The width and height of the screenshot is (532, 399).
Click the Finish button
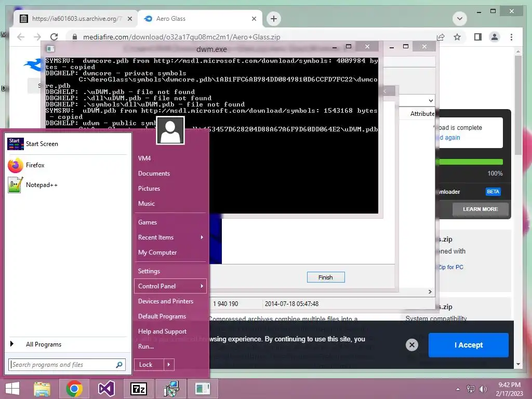point(326,277)
